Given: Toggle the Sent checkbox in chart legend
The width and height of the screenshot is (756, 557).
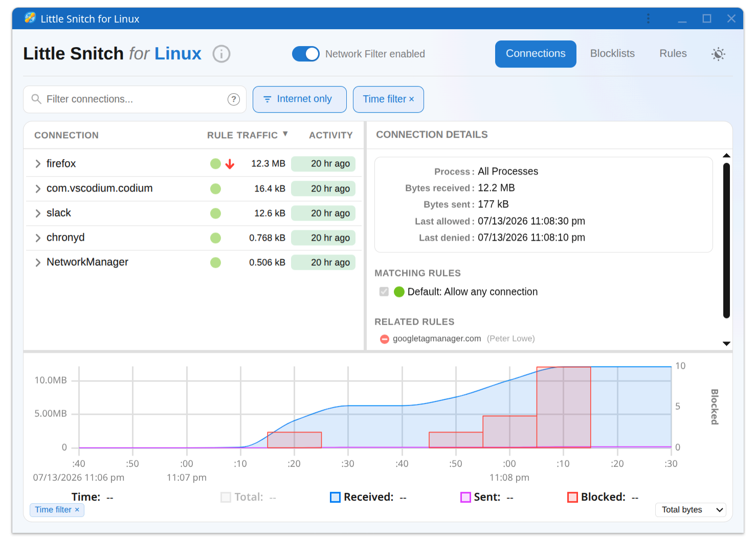Looking at the screenshot, I should [465, 497].
